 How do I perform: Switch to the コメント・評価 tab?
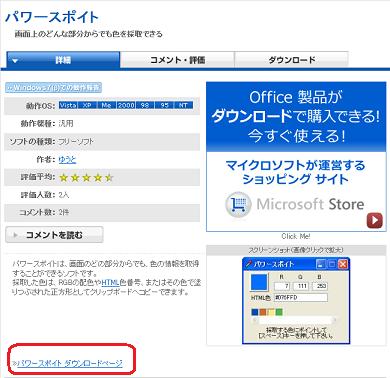click(x=177, y=60)
